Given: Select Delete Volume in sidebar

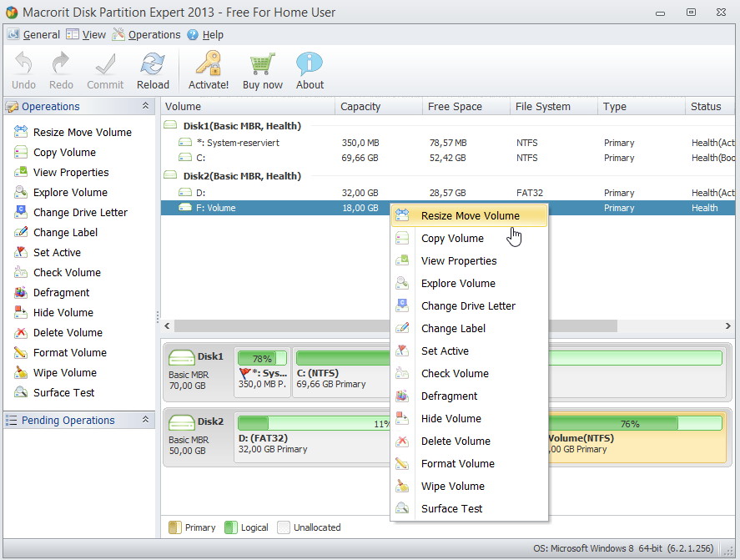Looking at the screenshot, I should pos(58,332).
